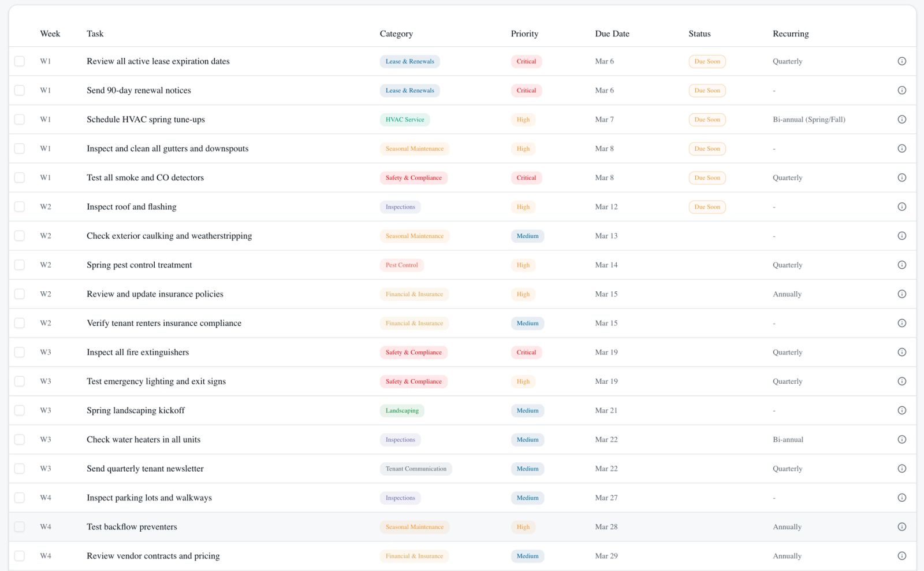Click Medium priority badge on landscaping kickoff row
This screenshot has height=571, width=924.
click(527, 410)
